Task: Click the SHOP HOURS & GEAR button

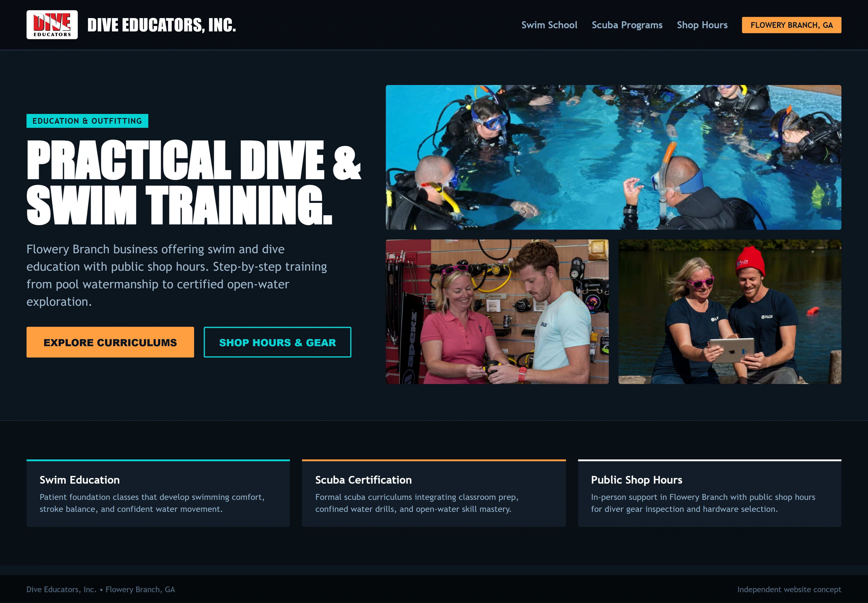Action: click(277, 342)
